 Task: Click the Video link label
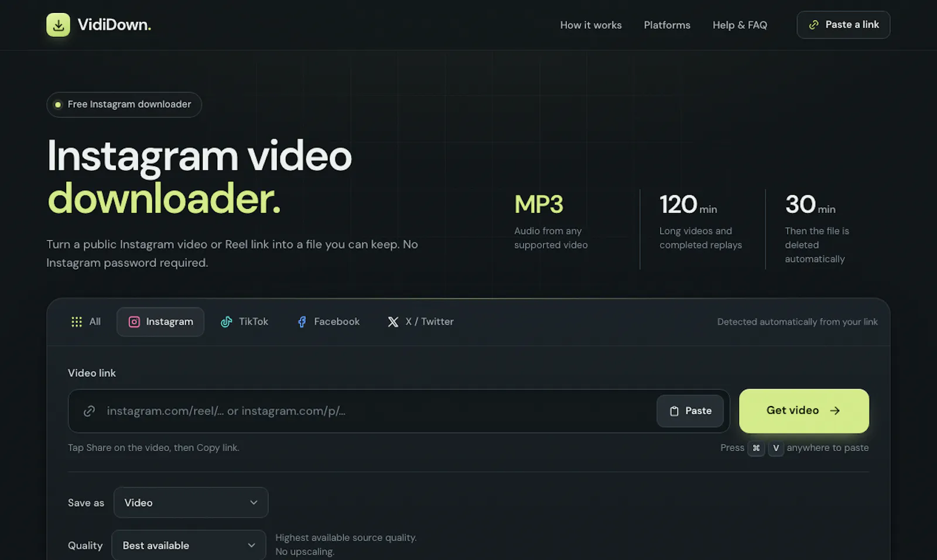pyautogui.click(x=92, y=373)
